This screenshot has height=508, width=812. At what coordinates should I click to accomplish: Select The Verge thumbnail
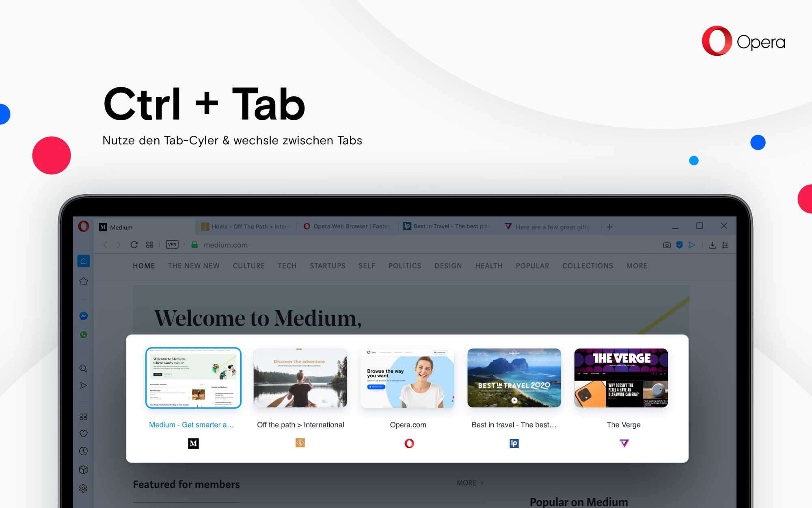coord(621,378)
